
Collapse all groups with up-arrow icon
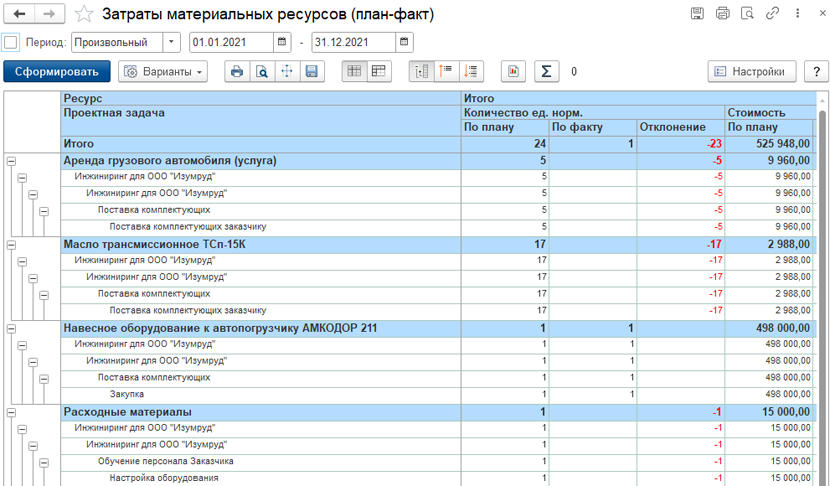click(x=446, y=71)
